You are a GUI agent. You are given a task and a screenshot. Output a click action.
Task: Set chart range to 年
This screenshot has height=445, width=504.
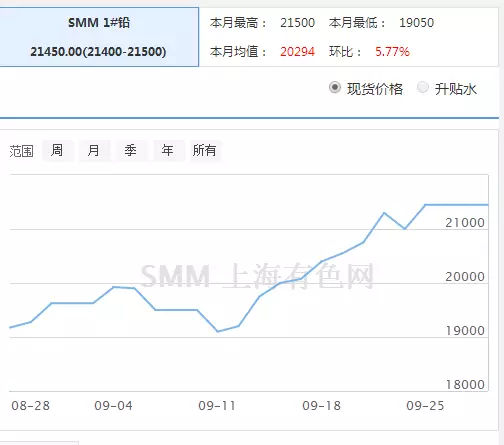pyautogui.click(x=168, y=151)
